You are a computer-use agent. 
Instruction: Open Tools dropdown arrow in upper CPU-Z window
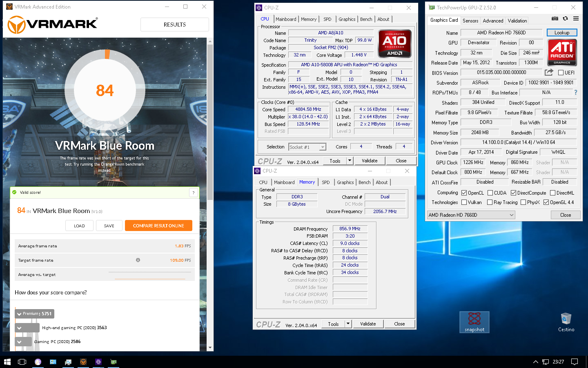(350, 161)
